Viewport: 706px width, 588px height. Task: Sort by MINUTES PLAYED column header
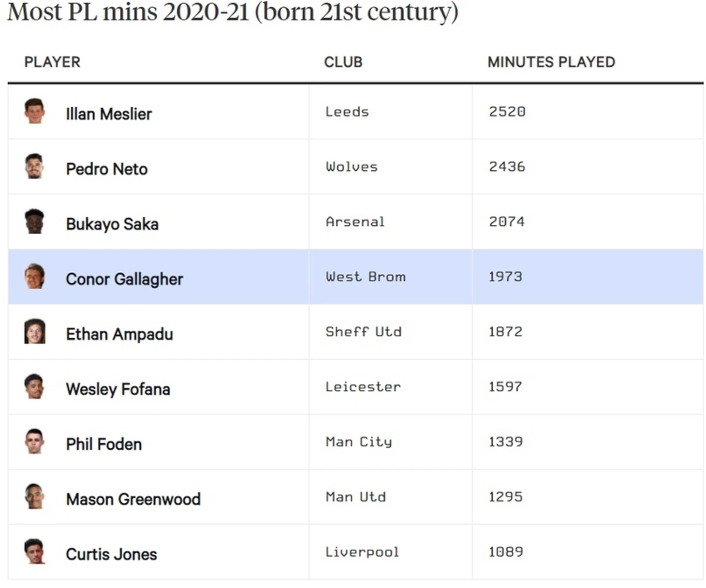(551, 62)
